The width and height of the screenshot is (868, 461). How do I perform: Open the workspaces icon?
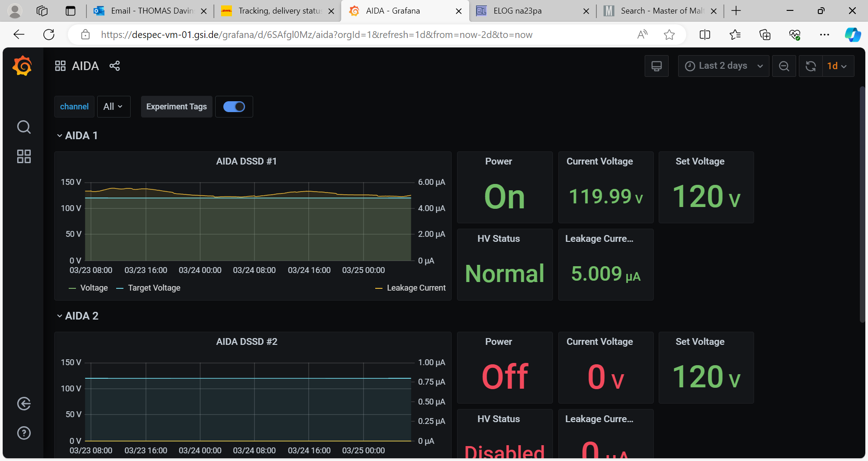pyautogui.click(x=42, y=11)
